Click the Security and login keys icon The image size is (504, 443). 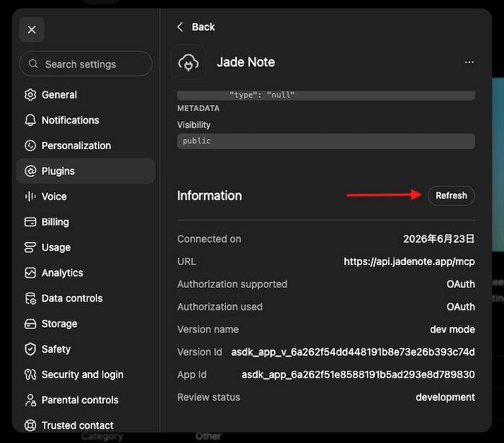(x=30, y=375)
